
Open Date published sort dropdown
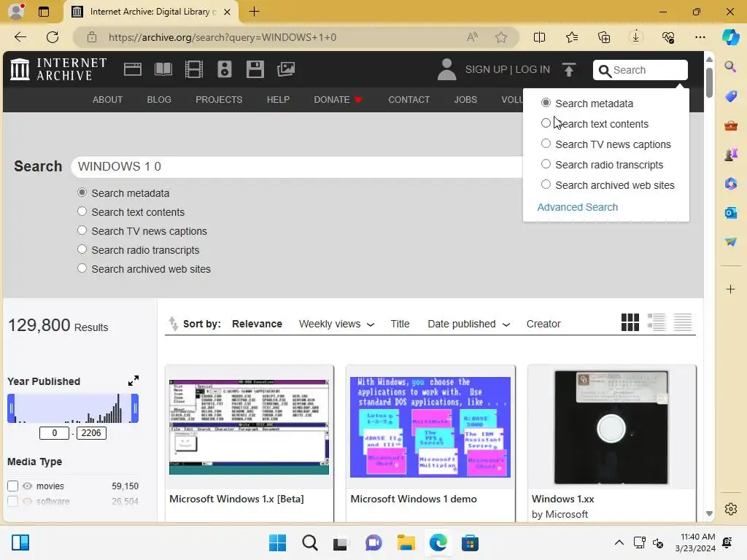point(469,324)
